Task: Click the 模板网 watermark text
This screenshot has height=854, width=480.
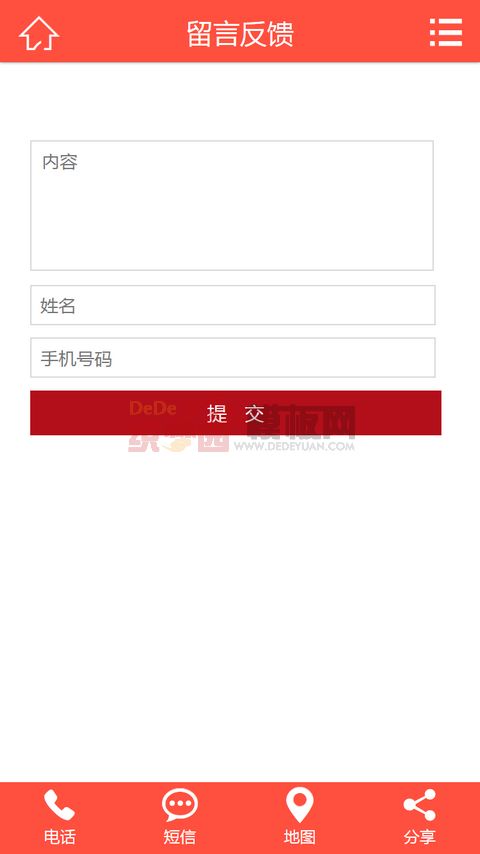Action: [302, 422]
